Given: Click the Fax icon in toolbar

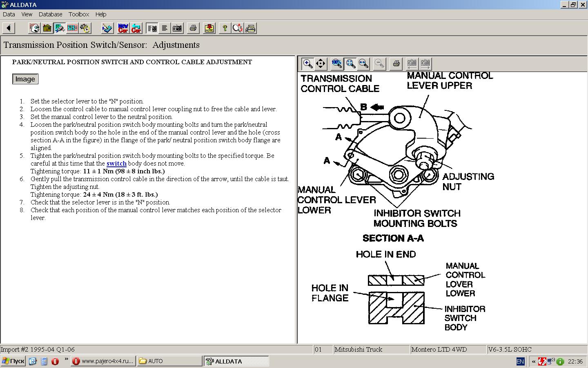Looking at the screenshot, I should point(250,28).
